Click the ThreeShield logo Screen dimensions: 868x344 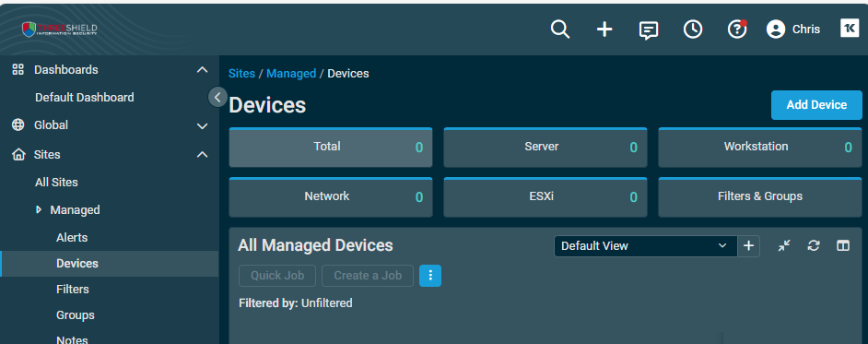(60, 30)
